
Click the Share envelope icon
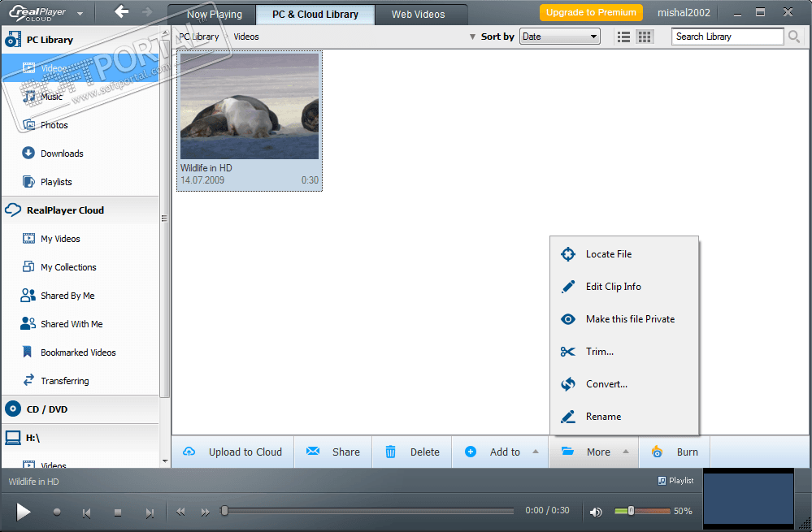[x=313, y=452]
